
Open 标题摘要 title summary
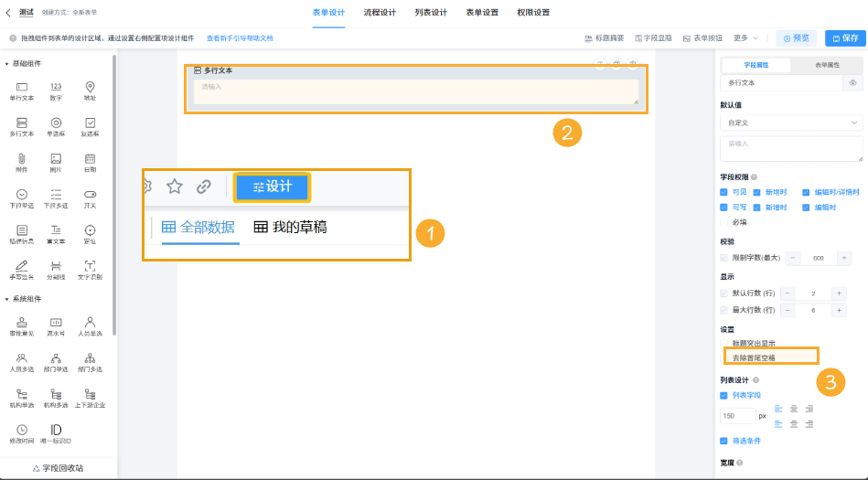tap(604, 38)
